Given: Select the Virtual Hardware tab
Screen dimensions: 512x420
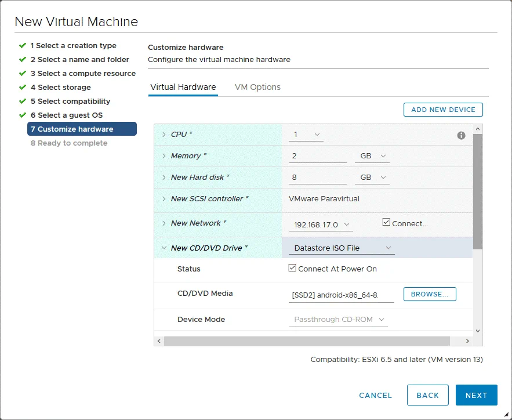Looking at the screenshot, I should [x=183, y=87].
